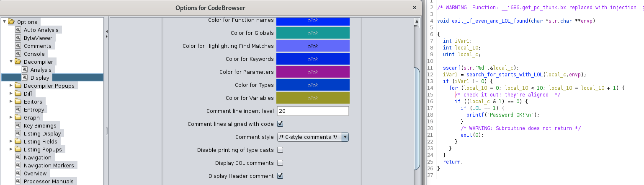Click the Decompiler folder icon

18,62
